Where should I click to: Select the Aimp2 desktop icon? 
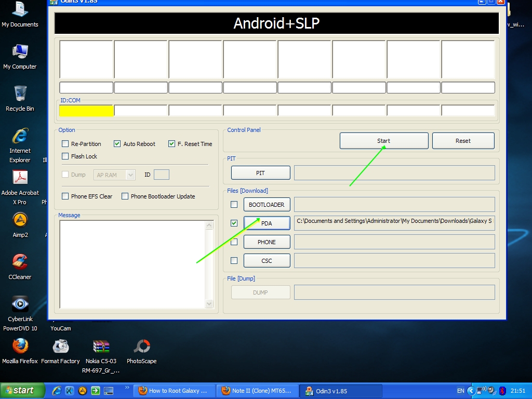[20, 225]
